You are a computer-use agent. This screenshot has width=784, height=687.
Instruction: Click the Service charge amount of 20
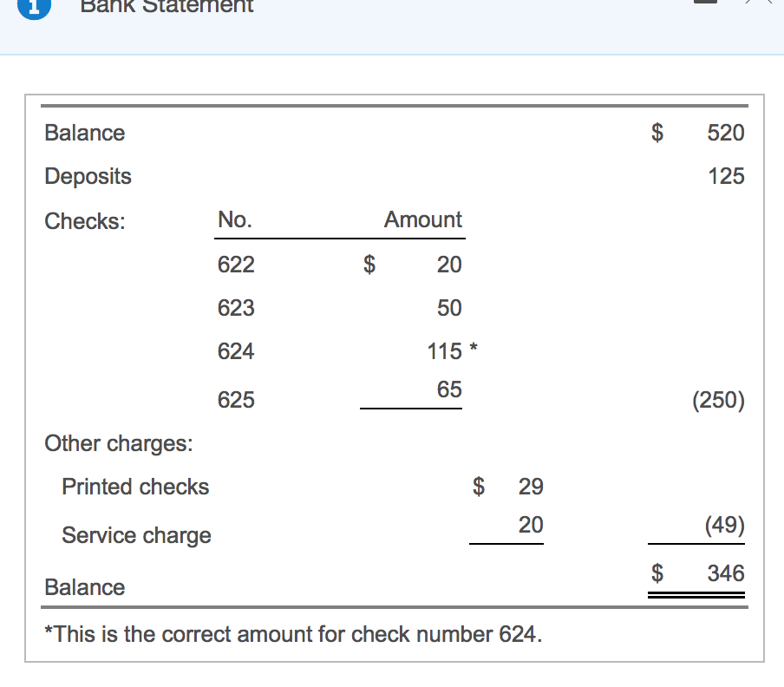(532, 525)
